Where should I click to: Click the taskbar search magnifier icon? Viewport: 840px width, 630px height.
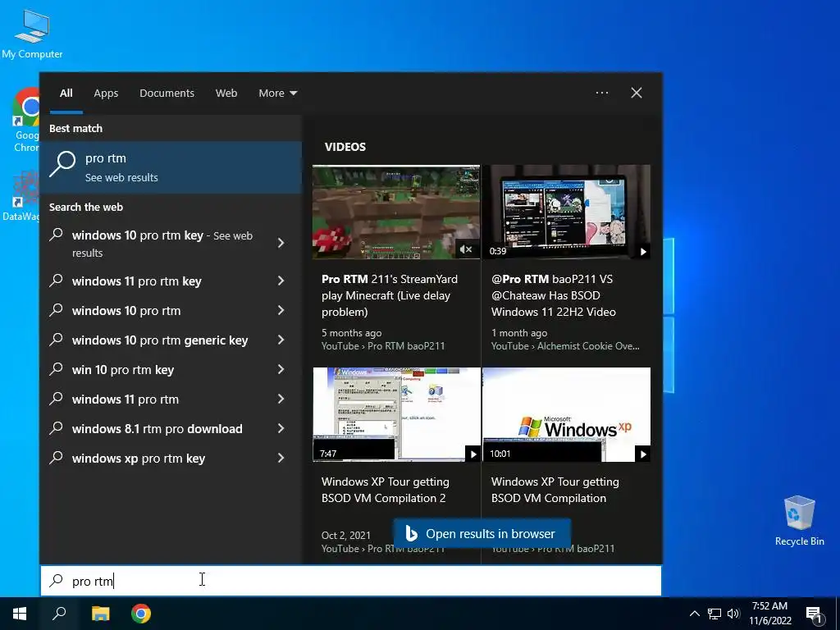(59, 614)
